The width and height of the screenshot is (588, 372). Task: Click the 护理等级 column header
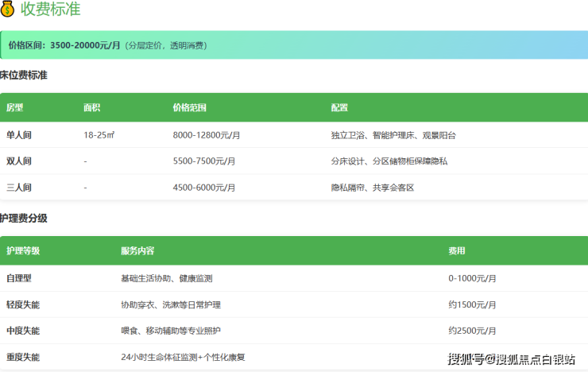coord(23,250)
